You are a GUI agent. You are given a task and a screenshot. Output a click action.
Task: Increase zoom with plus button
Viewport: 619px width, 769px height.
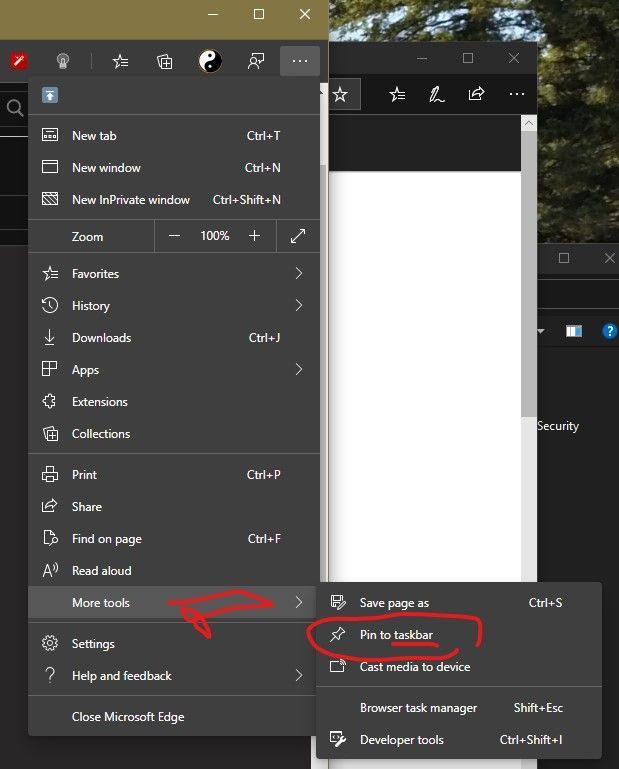[x=254, y=236]
